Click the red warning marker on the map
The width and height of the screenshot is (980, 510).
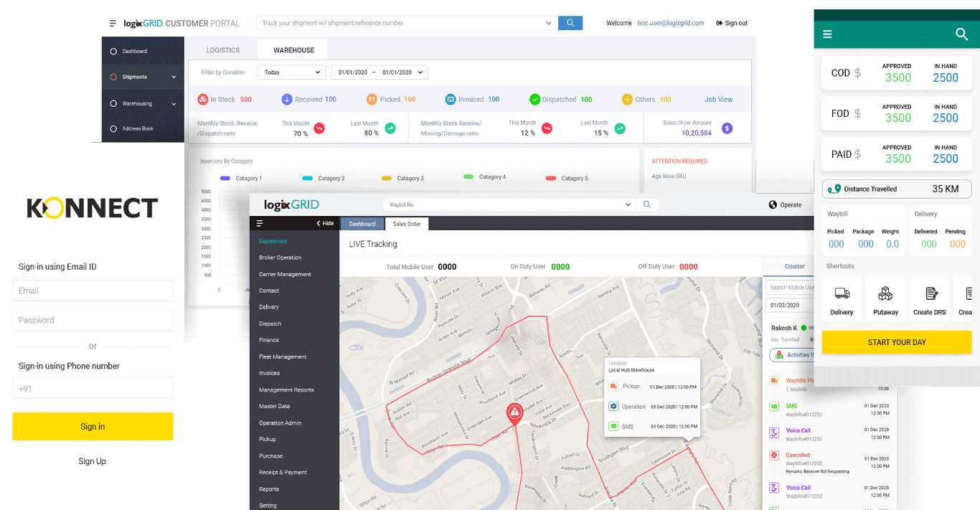(514, 412)
